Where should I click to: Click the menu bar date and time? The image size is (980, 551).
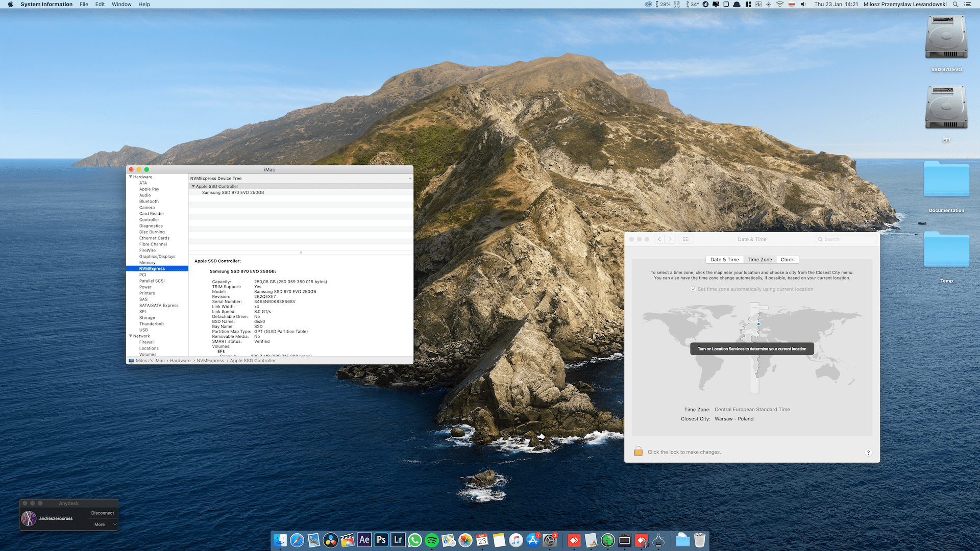(836, 4)
